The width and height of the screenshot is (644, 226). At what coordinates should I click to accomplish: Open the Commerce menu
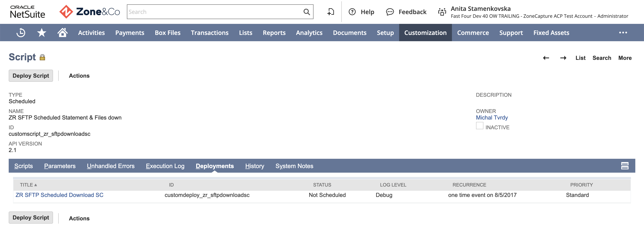coord(473,33)
